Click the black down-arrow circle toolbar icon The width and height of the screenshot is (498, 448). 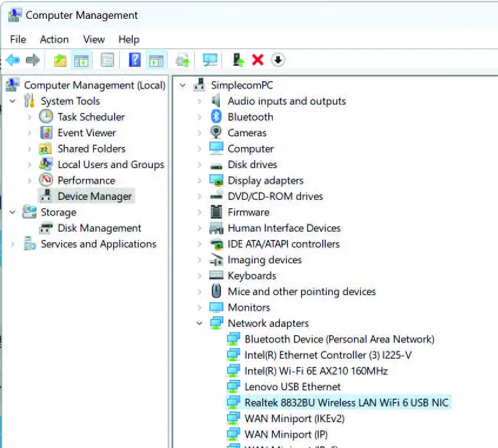[x=278, y=60]
